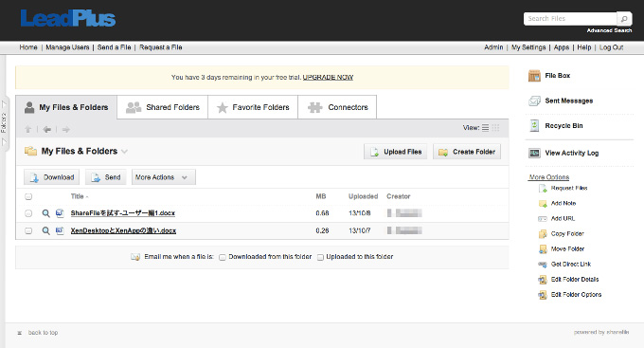The height and width of the screenshot is (348, 644).
Task: Preview the ShareFile docx with magnifier
Action: [x=46, y=213]
